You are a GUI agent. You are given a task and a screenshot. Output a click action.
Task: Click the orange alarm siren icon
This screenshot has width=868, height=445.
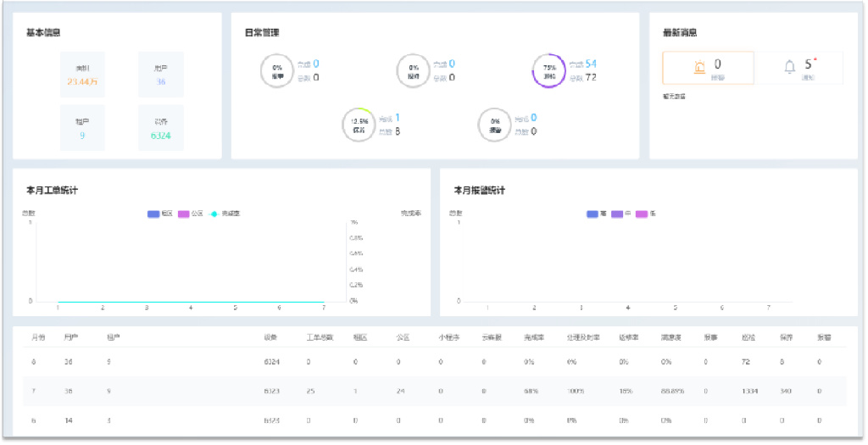[699, 68]
